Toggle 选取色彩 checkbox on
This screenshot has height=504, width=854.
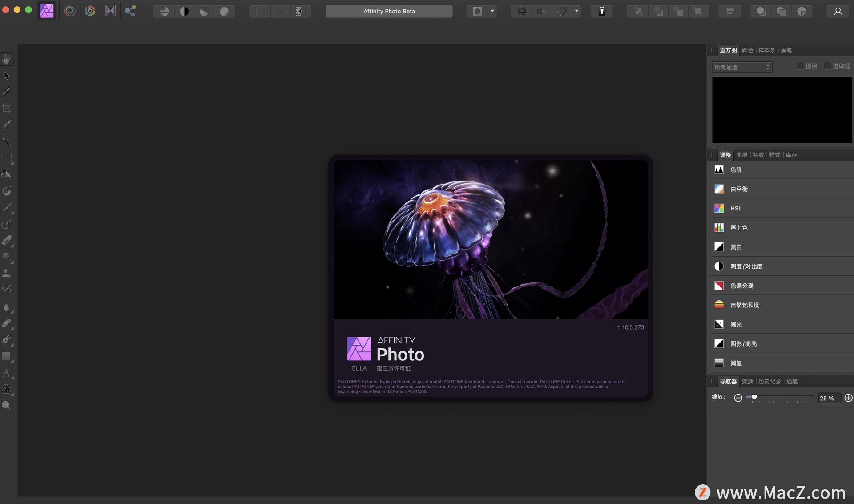click(x=828, y=66)
